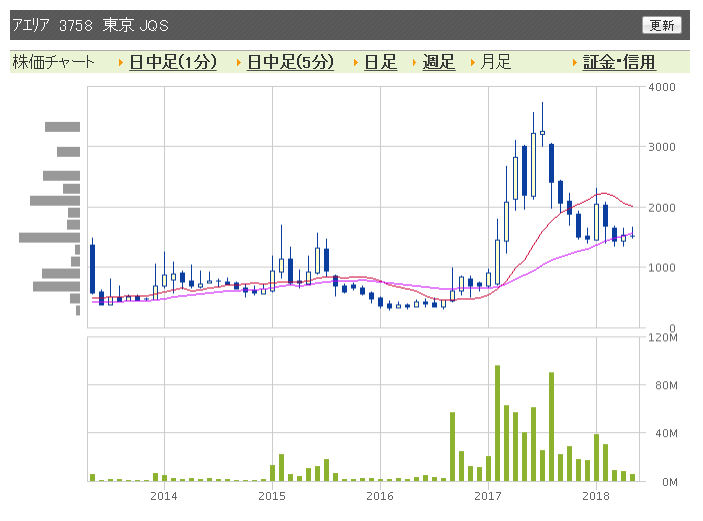
Task: Switch to the 週足 weekly chart
Action: pos(439,62)
